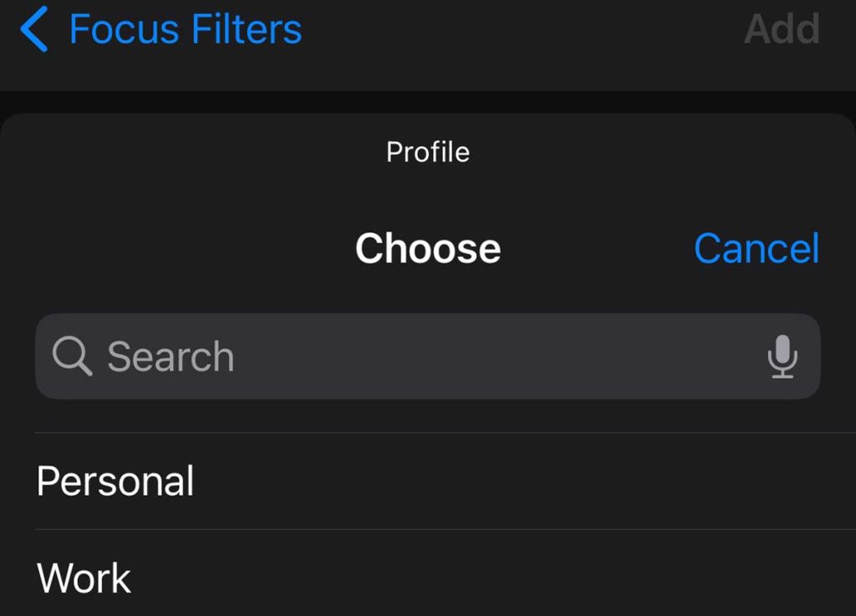Tap the dimmed Add label

(782, 30)
